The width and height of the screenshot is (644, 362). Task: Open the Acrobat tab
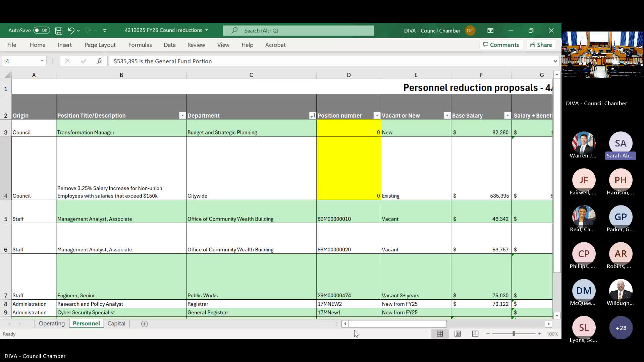tap(275, 45)
